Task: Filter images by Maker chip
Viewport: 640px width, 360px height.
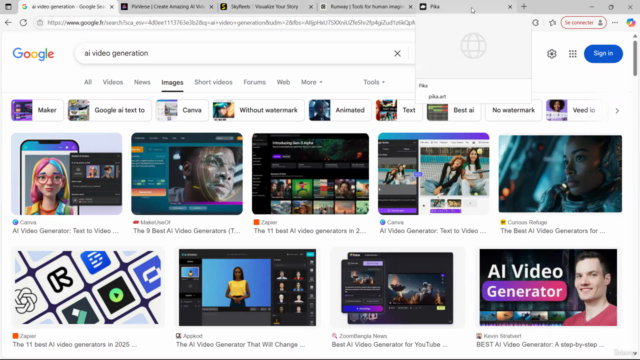Action: pos(37,110)
